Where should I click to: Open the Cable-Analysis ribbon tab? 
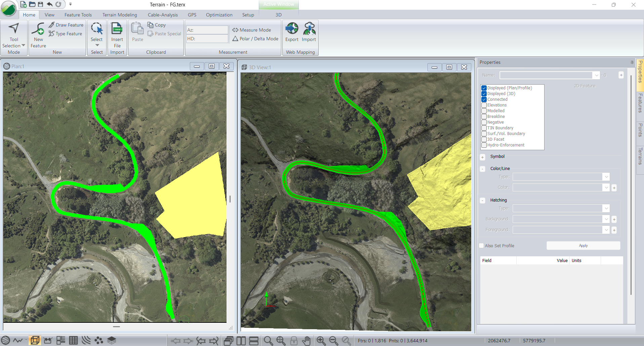tap(163, 15)
